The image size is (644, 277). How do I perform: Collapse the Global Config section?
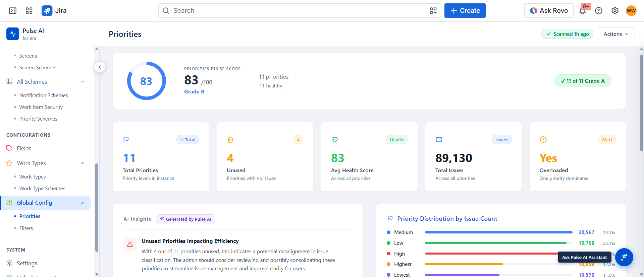(83, 203)
